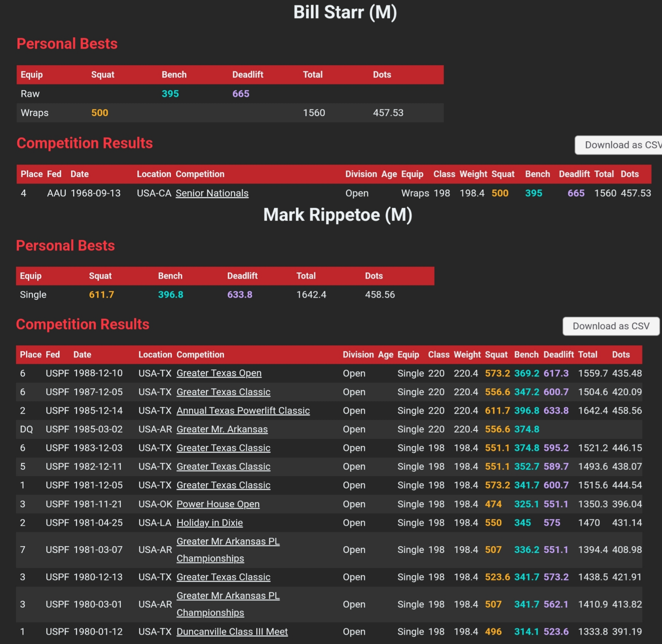Click Mark Rippetoe's Competition Results section heading
Viewport: 662px width, 644px height.
pos(82,324)
